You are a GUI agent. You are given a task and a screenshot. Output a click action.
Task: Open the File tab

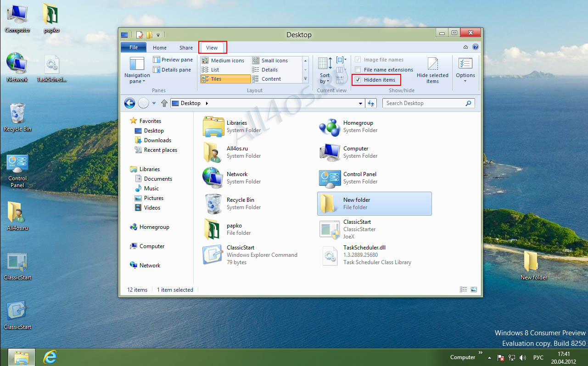(133, 47)
